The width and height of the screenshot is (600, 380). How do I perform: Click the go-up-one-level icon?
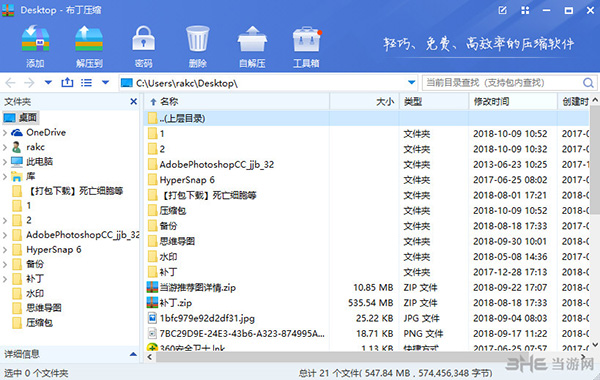[x=67, y=82]
